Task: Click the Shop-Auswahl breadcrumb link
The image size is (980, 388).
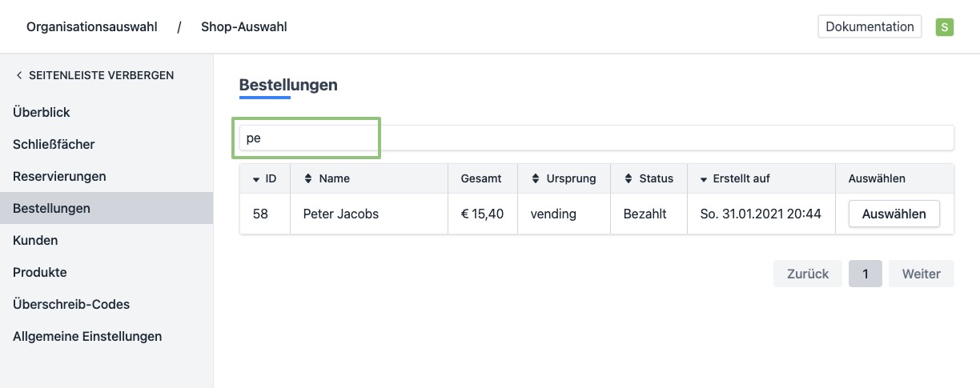Action: click(x=243, y=27)
